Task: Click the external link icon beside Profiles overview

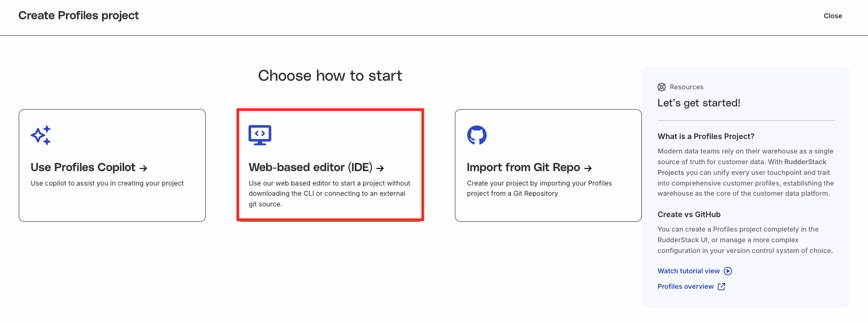Action: 722,287
